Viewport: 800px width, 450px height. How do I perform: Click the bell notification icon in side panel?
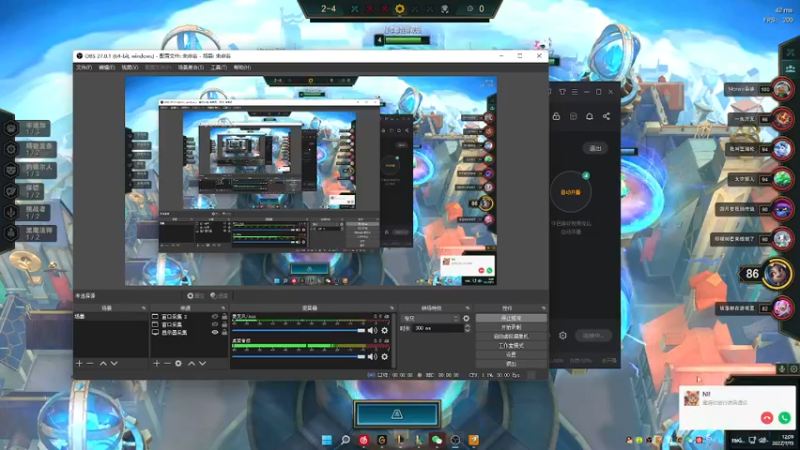point(589,116)
